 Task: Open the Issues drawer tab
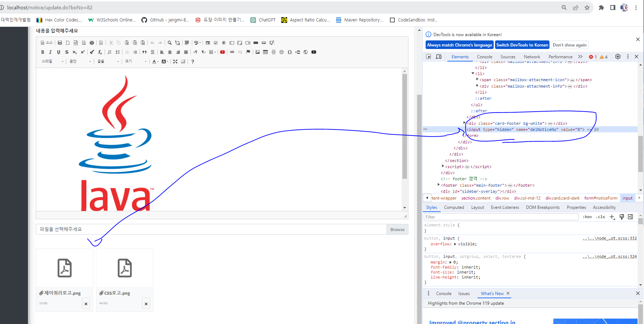coord(464,294)
